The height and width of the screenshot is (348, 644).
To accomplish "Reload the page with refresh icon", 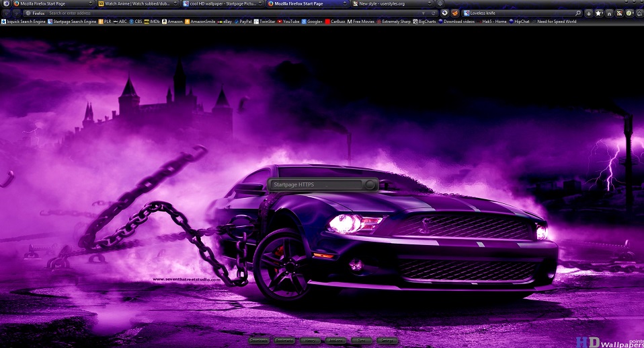I will click(x=433, y=13).
